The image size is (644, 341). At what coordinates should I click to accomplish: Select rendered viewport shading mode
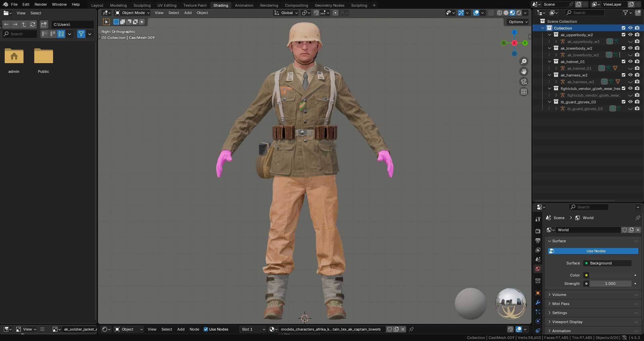tap(519, 13)
